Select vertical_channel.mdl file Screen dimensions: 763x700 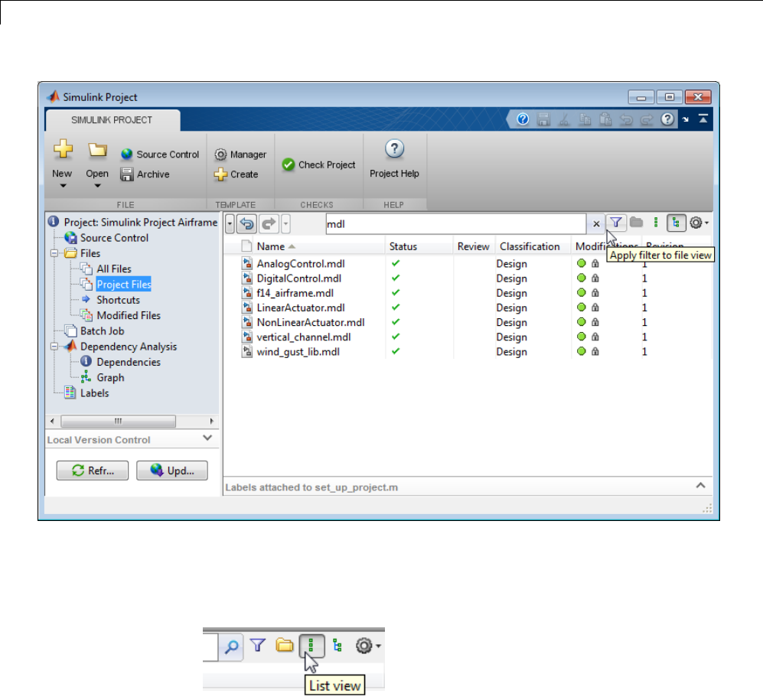click(304, 337)
